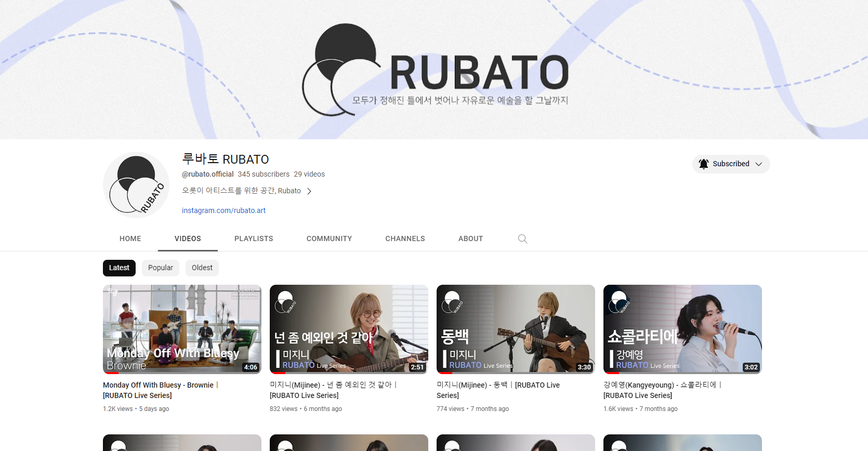Click 832 views • 6 months ago text
The image size is (868, 451).
click(306, 409)
